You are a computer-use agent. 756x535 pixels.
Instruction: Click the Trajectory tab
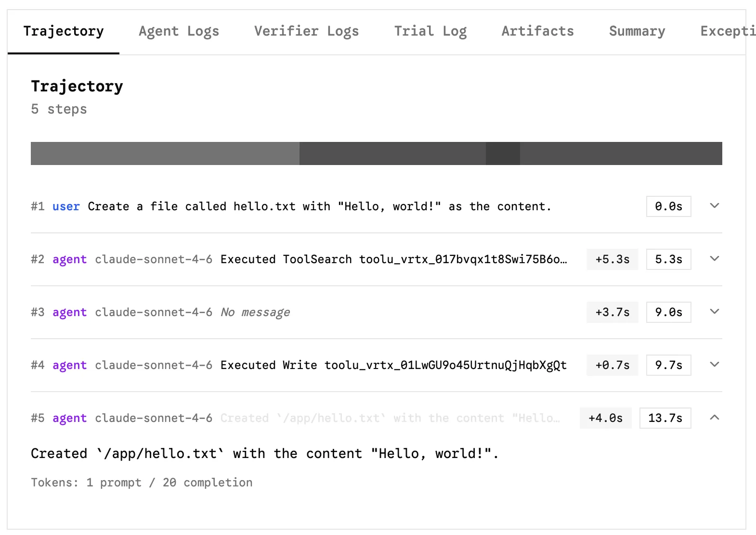coord(64,31)
